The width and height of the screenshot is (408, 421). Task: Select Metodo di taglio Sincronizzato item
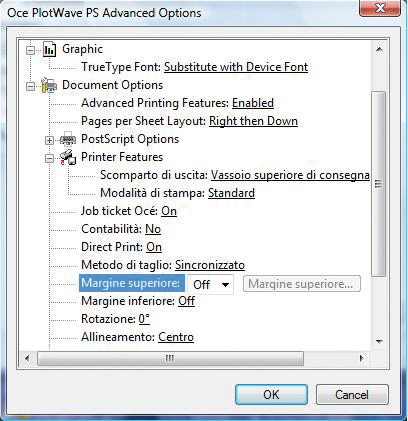pos(210,265)
